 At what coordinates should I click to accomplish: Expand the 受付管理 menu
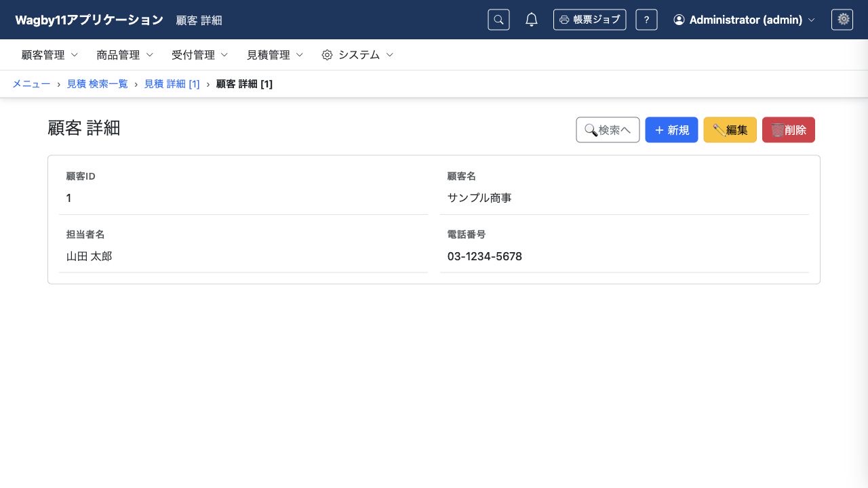click(199, 55)
